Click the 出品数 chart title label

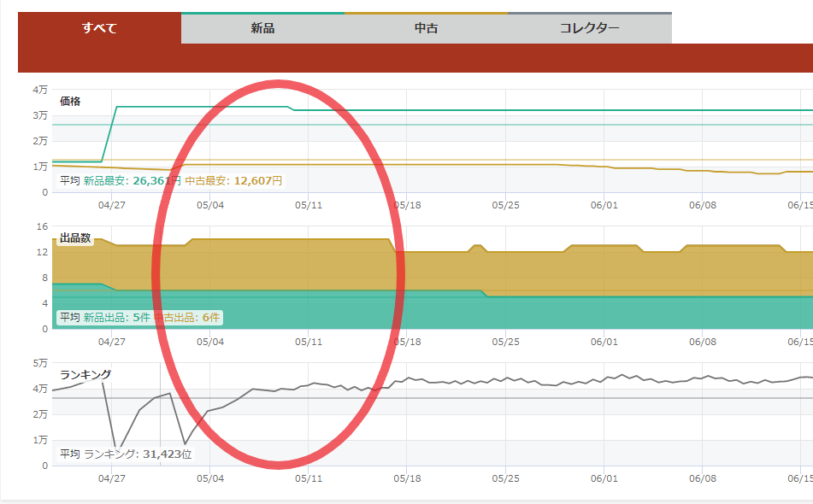(x=75, y=238)
